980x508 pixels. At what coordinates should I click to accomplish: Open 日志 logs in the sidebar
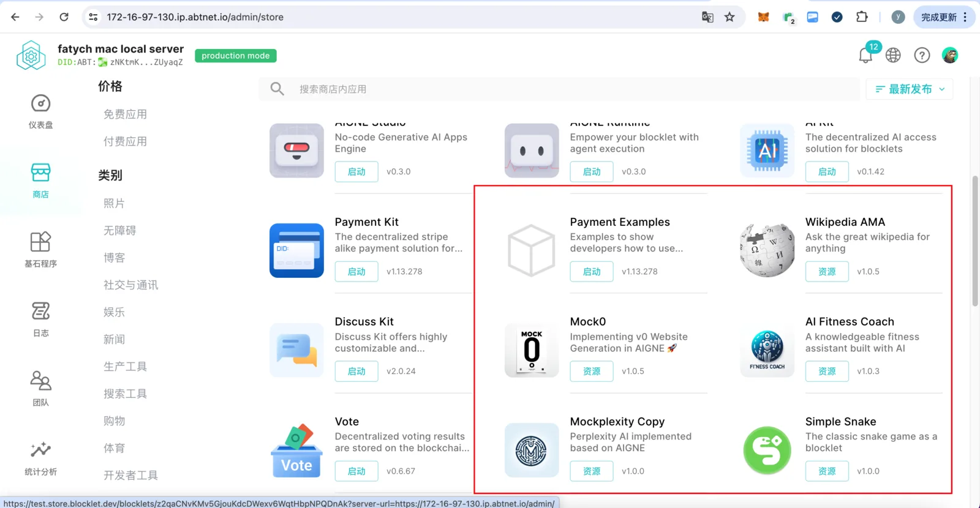pos(40,319)
